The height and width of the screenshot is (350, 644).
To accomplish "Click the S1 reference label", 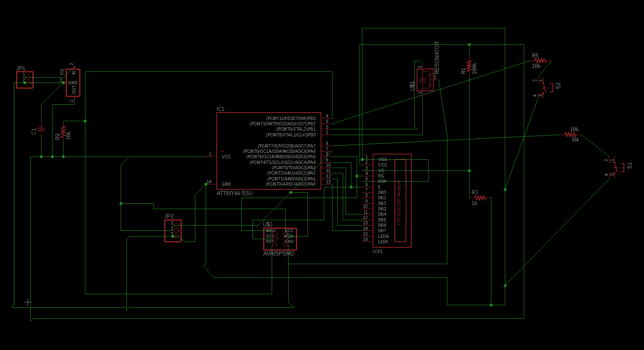I will 630,165.
